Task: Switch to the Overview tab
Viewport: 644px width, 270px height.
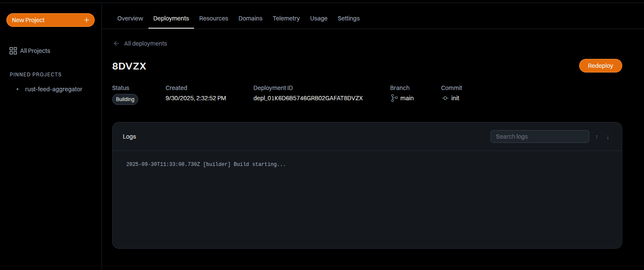Action: tap(130, 18)
